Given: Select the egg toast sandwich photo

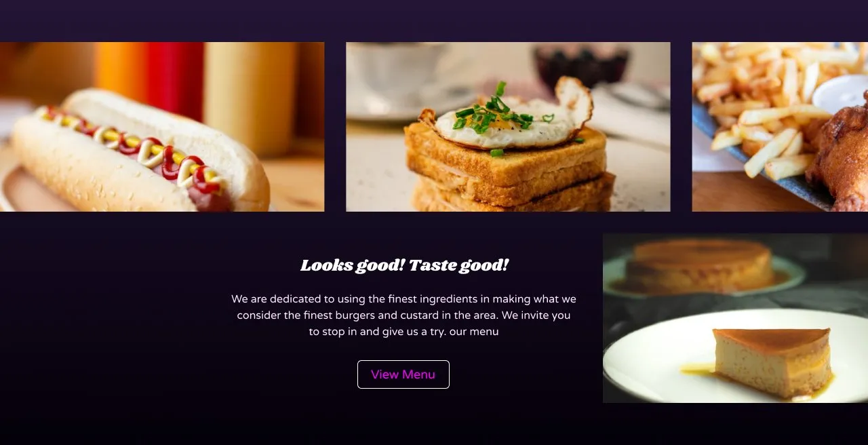Looking at the screenshot, I should pyautogui.click(x=508, y=127).
